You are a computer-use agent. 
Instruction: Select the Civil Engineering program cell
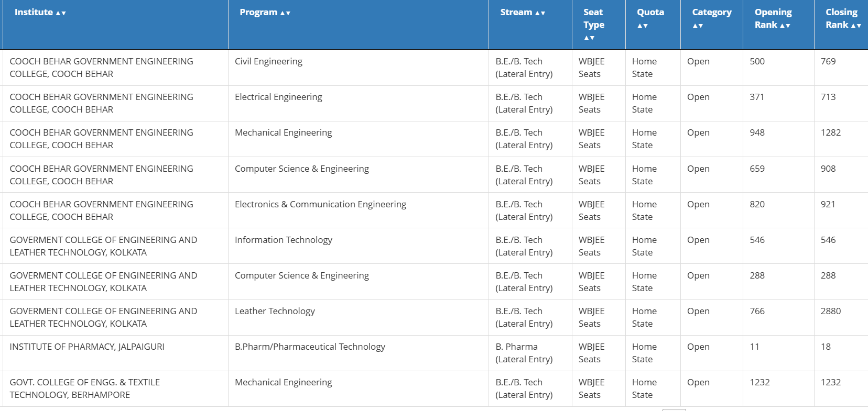coord(359,68)
